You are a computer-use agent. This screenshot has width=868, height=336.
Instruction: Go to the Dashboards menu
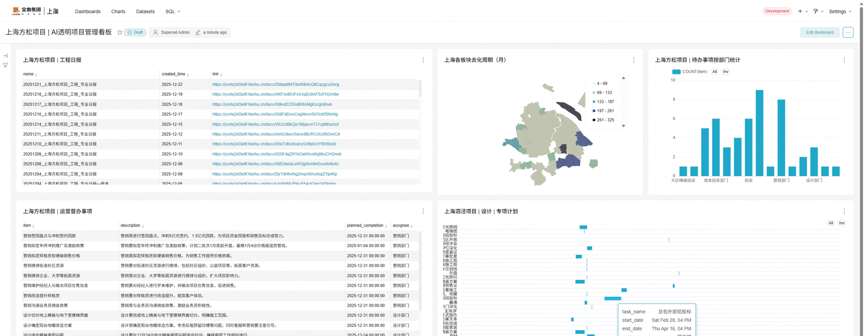coord(88,12)
